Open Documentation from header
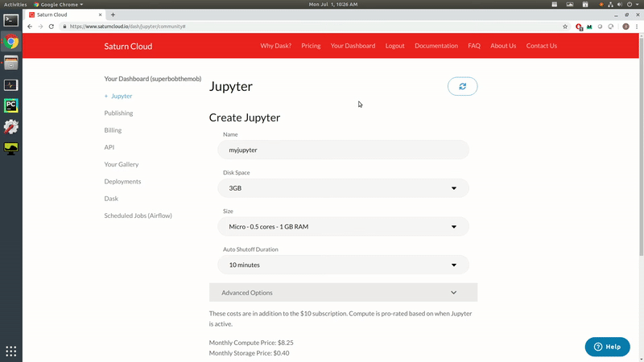Screen dimensions: 644x362 point(436,46)
